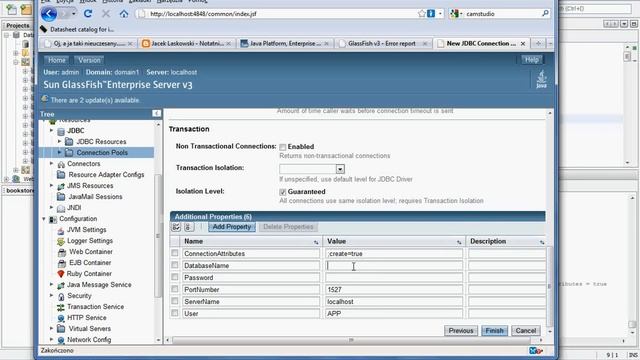Expand Java Message Service node arrow

[x=51, y=284]
